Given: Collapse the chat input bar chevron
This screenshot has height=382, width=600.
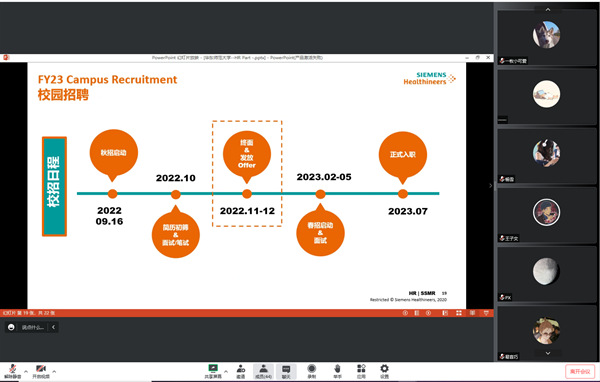Looking at the screenshot, I should pyautogui.click(x=54, y=327).
